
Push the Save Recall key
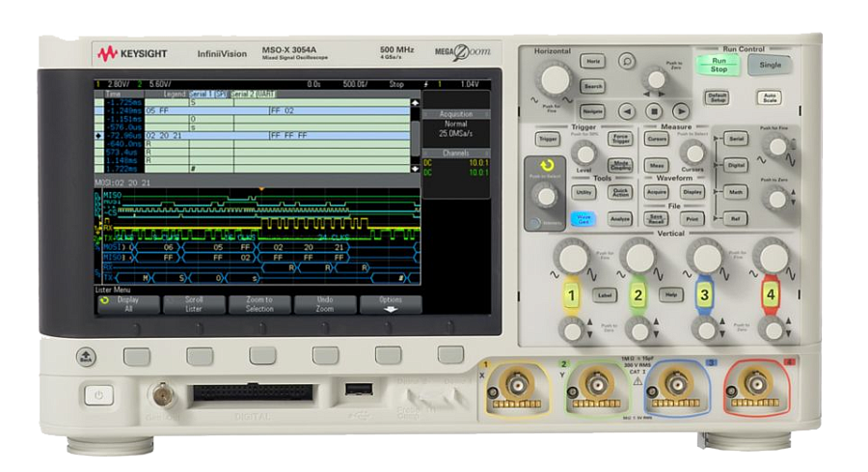click(657, 219)
